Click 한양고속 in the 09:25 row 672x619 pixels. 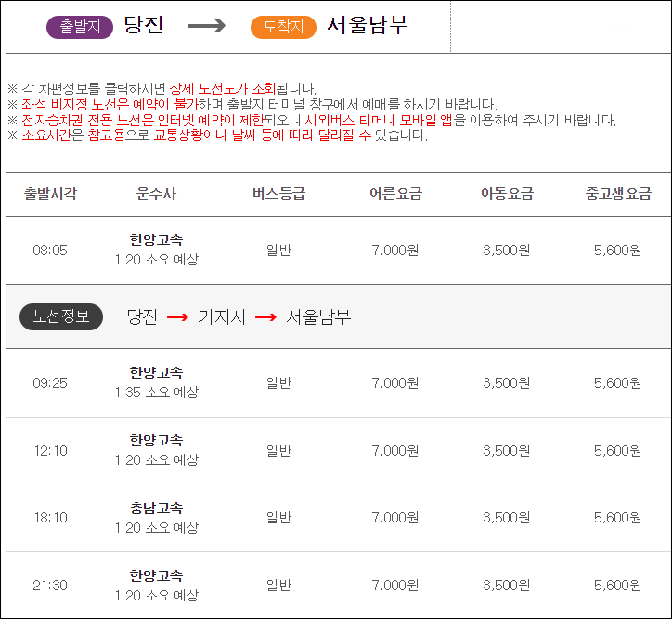(x=157, y=373)
